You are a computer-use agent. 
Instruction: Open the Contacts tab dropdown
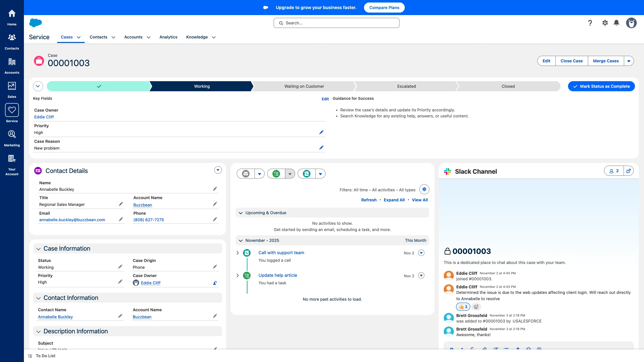(x=113, y=37)
